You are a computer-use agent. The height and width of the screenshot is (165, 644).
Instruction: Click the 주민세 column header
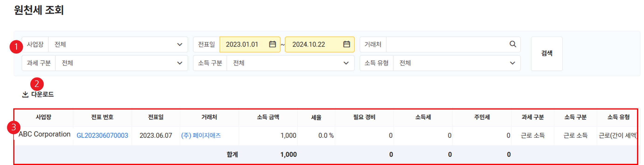[x=482, y=117]
